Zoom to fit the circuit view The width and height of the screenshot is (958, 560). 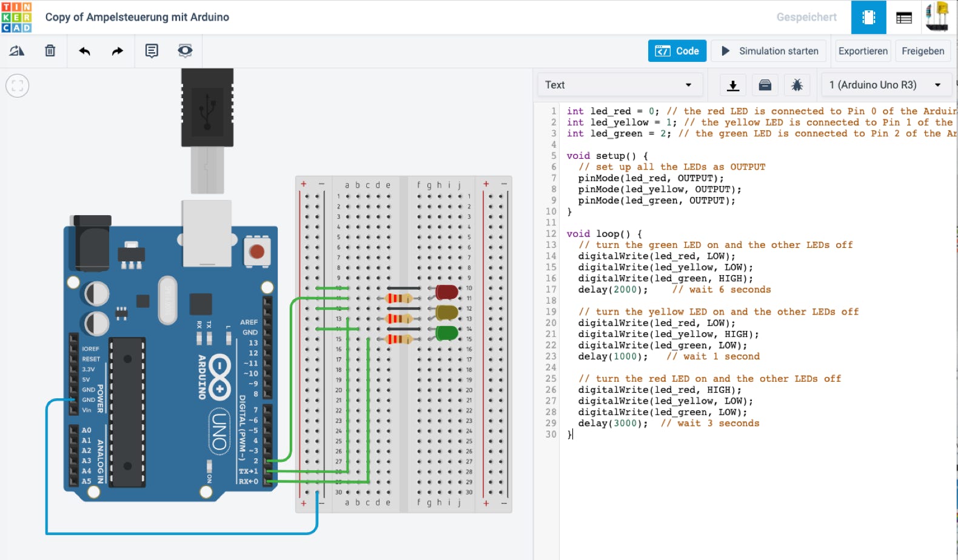(18, 85)
